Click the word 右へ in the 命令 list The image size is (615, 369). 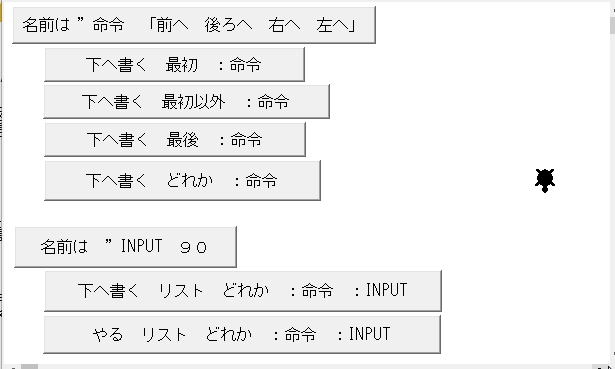pyautogui.click(x=284, y=25)
